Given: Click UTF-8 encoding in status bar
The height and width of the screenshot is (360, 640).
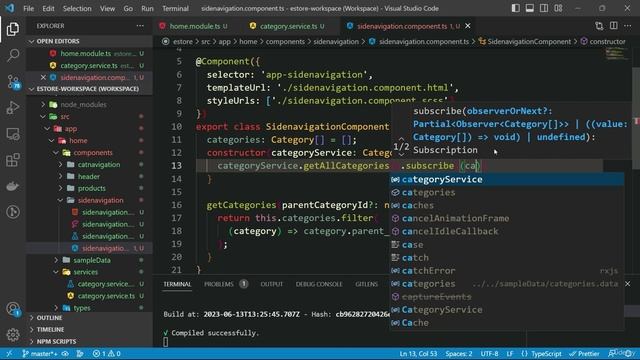Looking at the screenshot, I should click(x=489, y=353).
